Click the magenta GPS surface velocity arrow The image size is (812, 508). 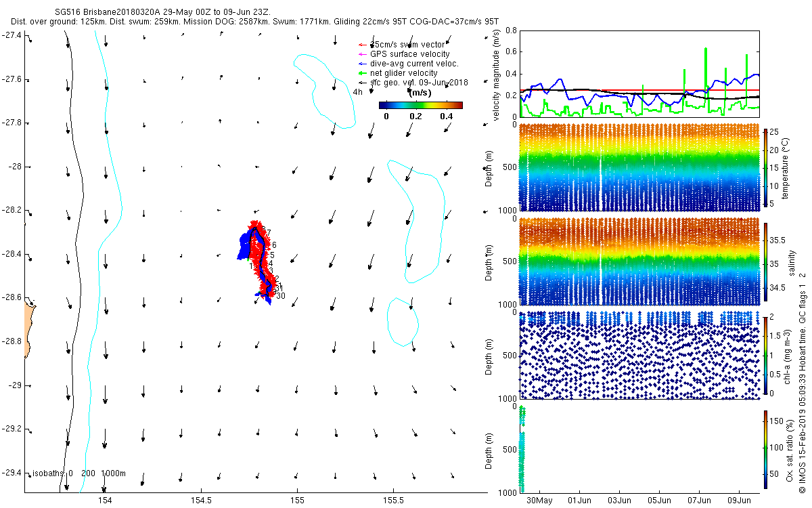(362, 54)
